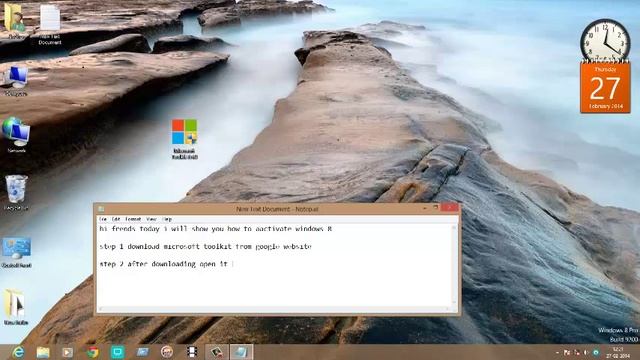640x360 pixels.
Task: Open the film strip taskbar icon
Action: tap(192, 352)
